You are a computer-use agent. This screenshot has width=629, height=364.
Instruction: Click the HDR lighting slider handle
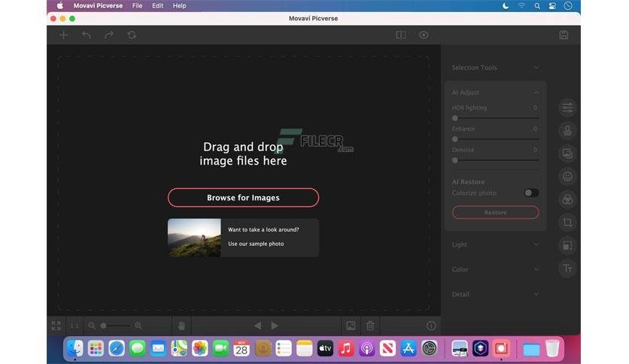click(455, 118)
